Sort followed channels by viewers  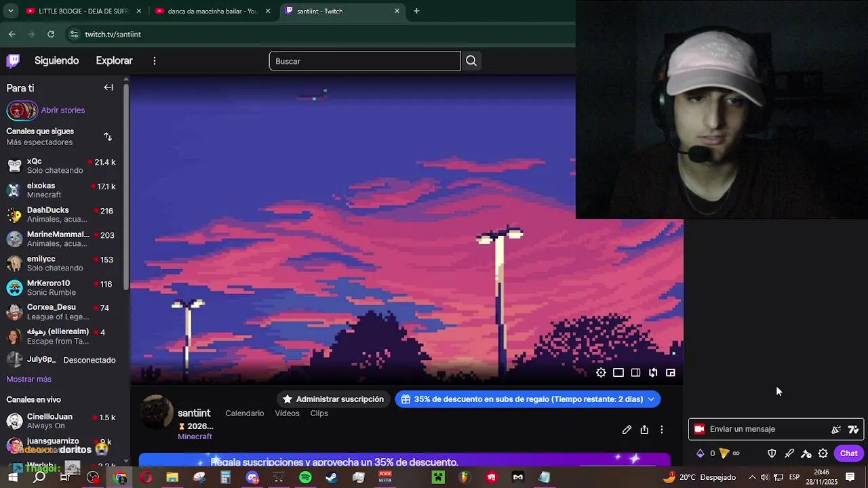108,137
